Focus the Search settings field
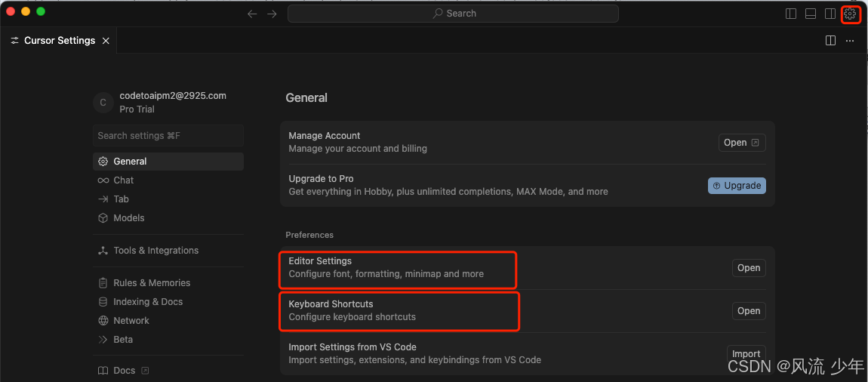This screenshot has height=382, width=868. point(168,136)
